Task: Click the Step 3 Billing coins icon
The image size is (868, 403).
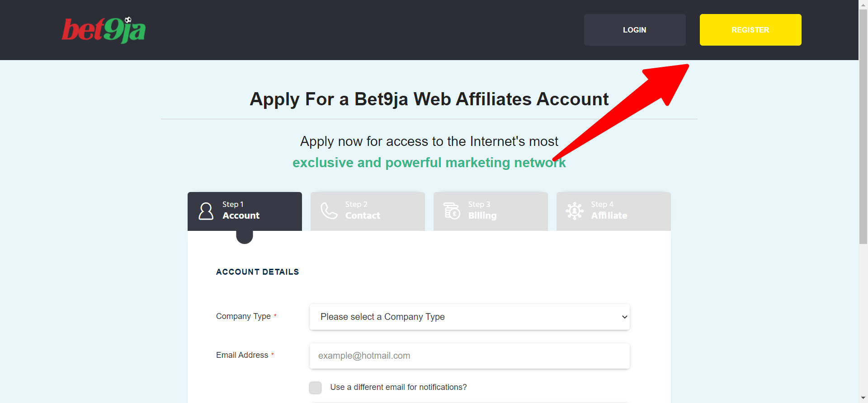Action: (x=452, y=211)
